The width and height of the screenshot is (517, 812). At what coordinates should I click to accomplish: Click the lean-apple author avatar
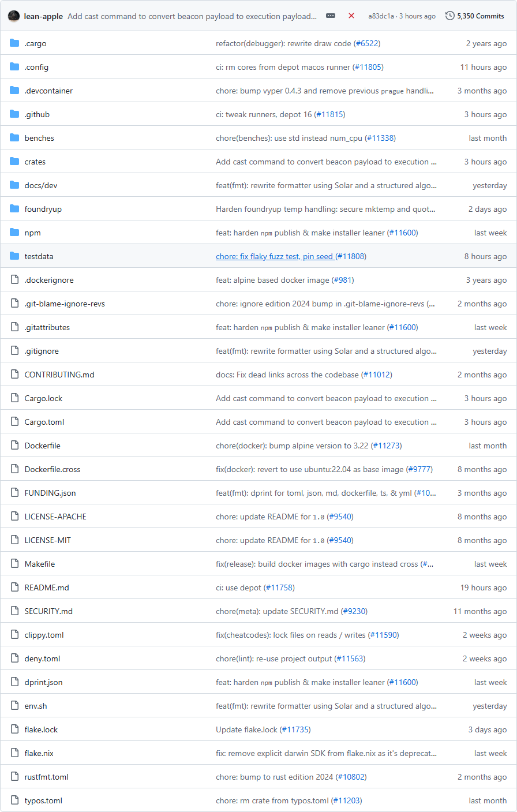click(14, 16)
